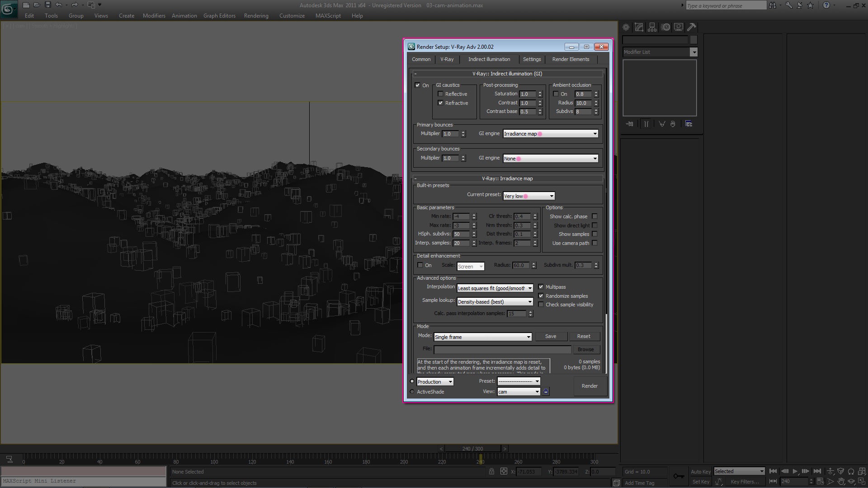Click the lock icon beside View dropdown
The image size is (868, 488).
[x=546, y=392]
